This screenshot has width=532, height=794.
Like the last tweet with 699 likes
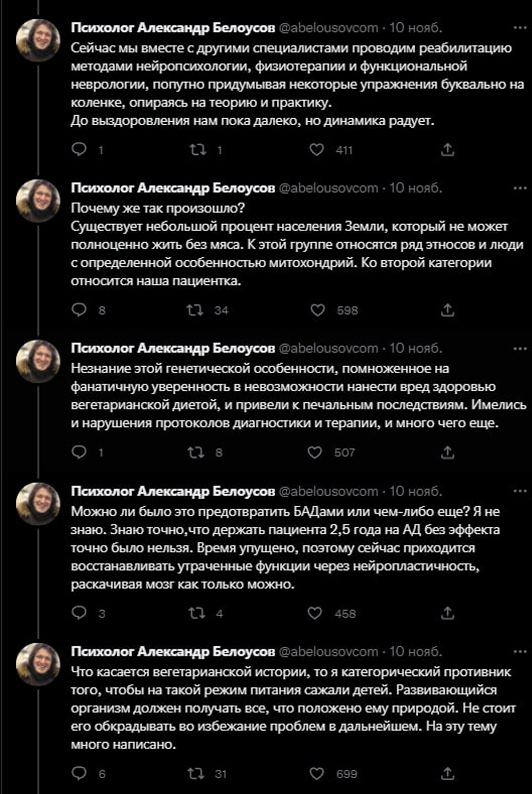tap(316, 773)
